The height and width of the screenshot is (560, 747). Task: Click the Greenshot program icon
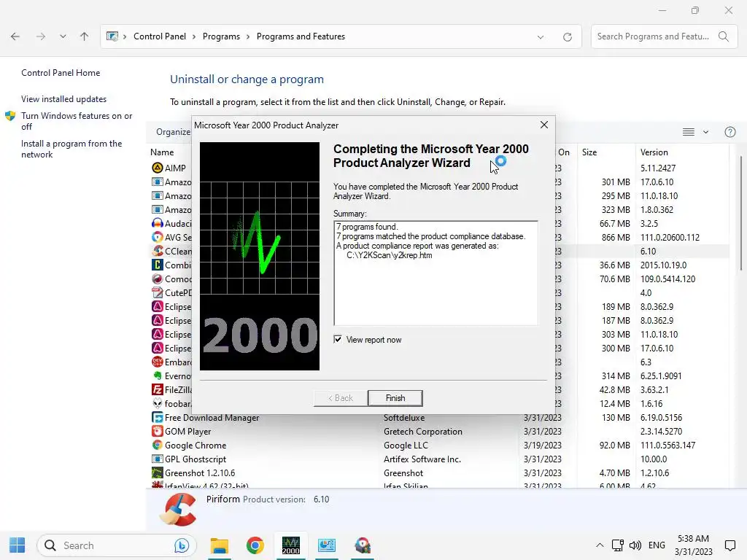tap(158, 472)
